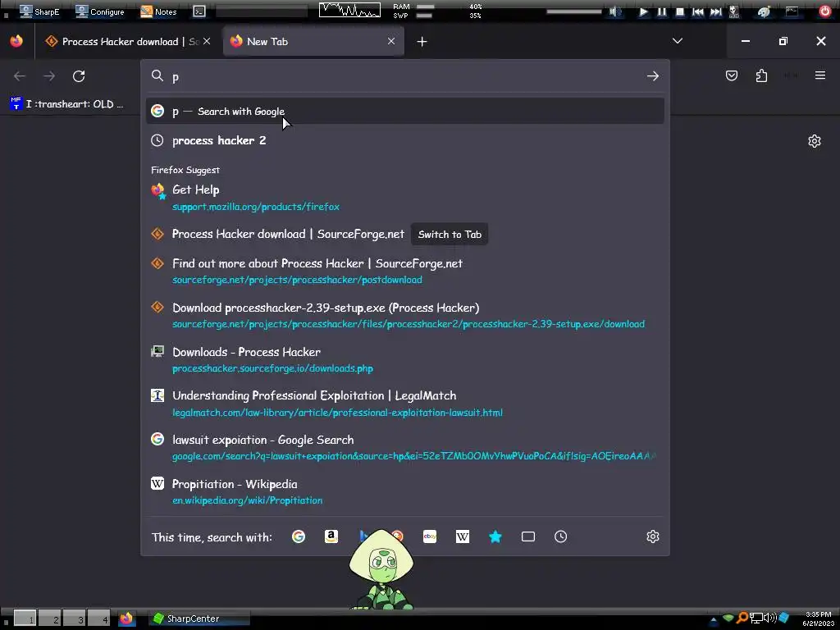Reload the current page
This screenshot has height=630, width=840.
[79, 76]
